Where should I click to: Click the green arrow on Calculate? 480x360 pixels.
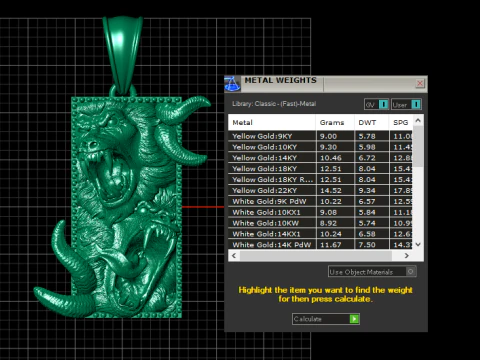coord(354,319)
